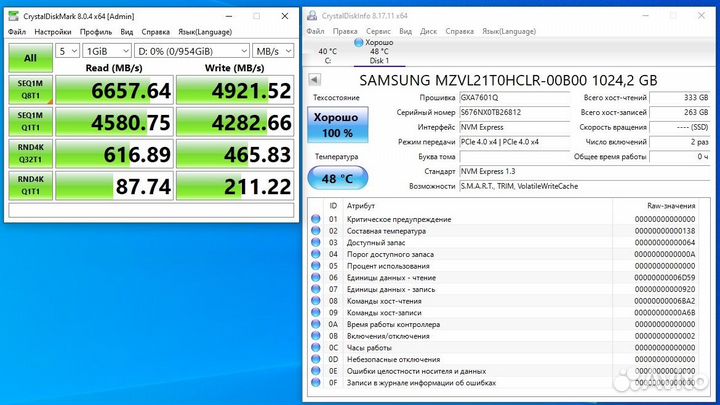Click the status icon for Процент использования
720x405 pixels.
click(315, 266)
